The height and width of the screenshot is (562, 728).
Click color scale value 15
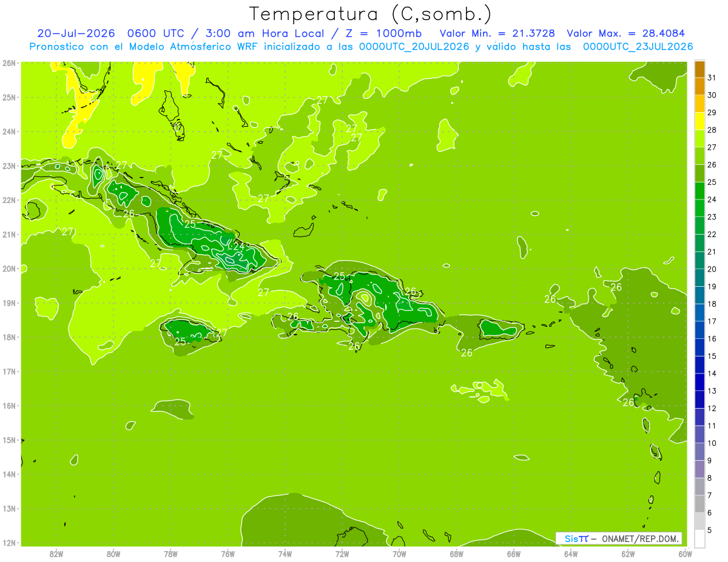point(712,356)
